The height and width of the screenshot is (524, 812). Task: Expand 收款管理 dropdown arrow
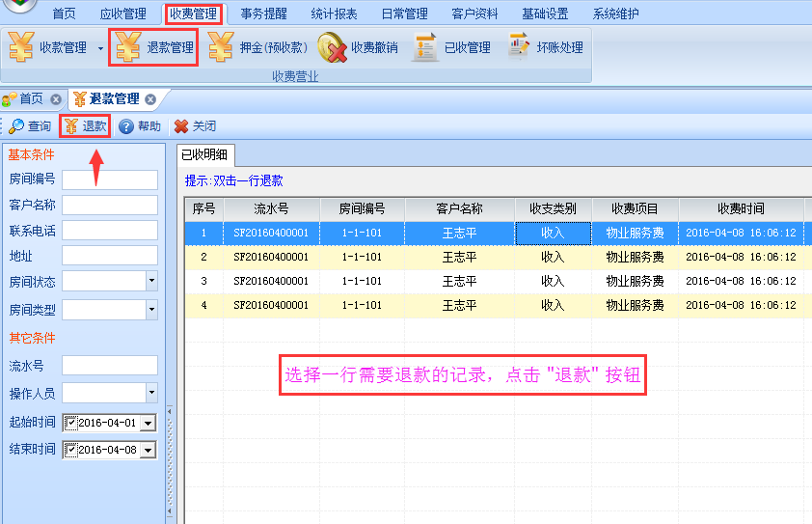click(x=100, y=48)
